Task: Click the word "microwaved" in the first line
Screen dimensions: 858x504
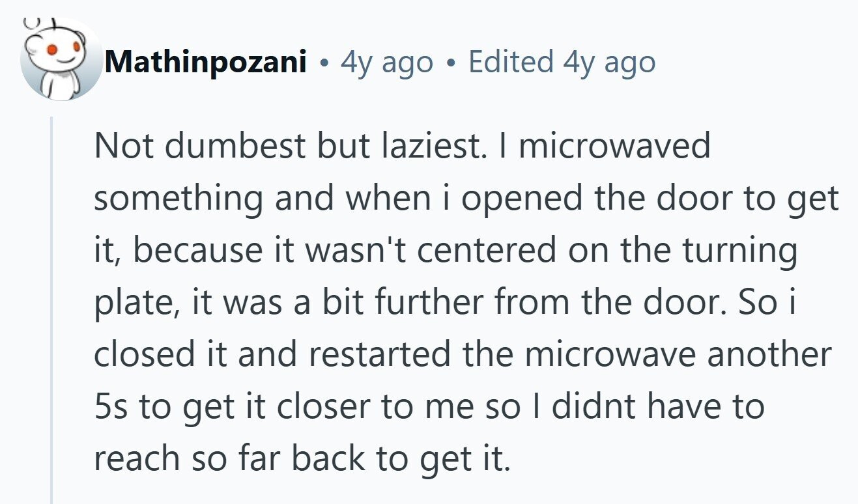Action: [614, 146]
